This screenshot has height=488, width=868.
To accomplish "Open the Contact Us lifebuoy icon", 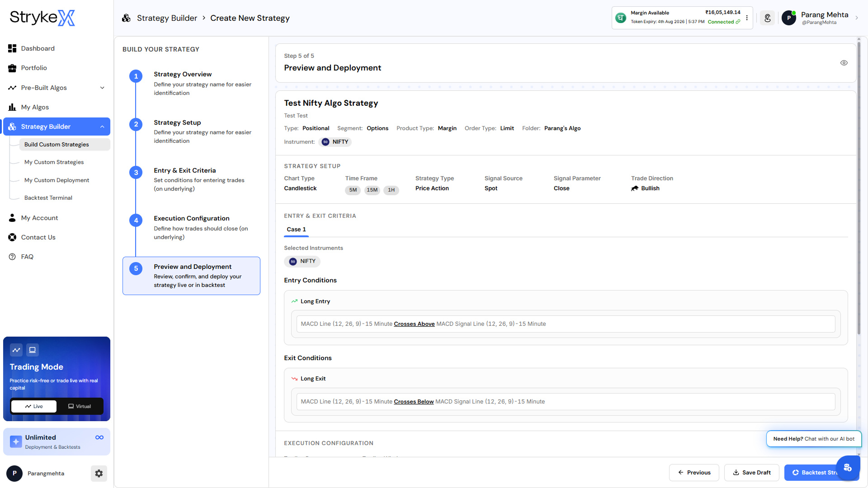I will point(12,237).
